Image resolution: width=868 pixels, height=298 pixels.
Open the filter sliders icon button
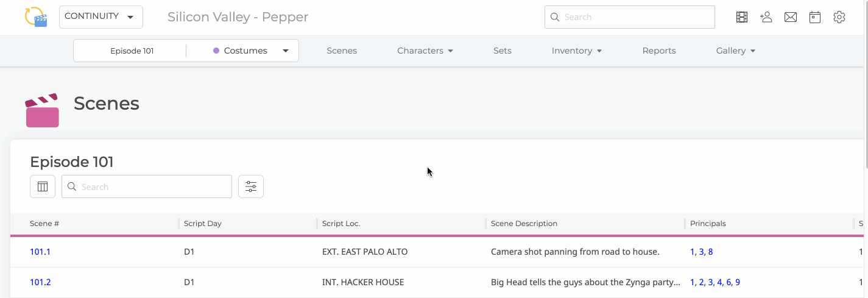(x=251, y=186)
